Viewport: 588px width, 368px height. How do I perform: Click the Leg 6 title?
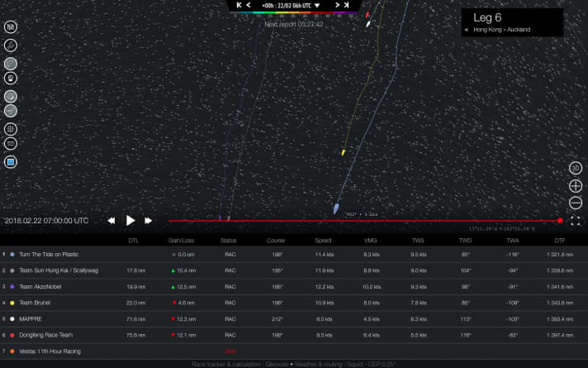(x=487, y=17)
